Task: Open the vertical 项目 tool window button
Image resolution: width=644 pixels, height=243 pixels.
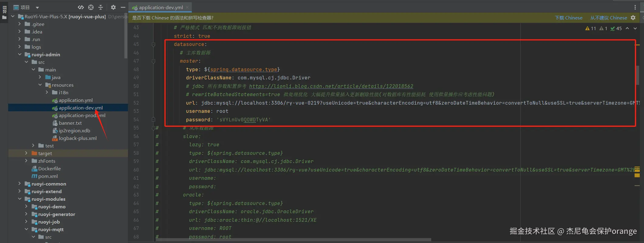Action: (x=4, y=9)
